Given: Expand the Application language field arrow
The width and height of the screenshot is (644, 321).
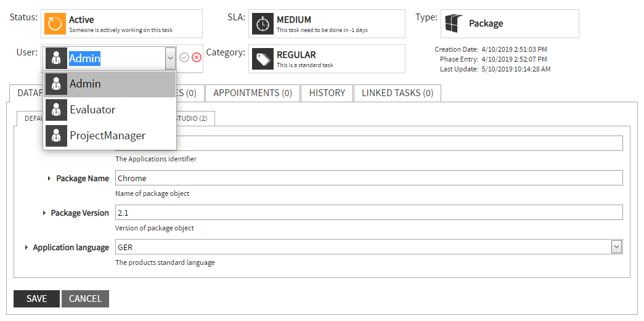Looking at the screenshot, I should (x=26, y=248).
